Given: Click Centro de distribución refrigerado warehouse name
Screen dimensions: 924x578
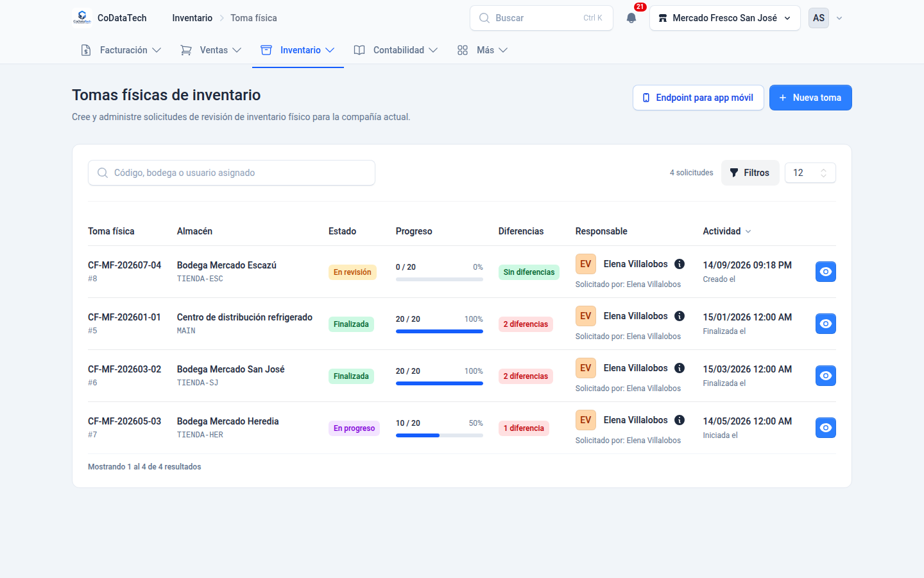Looking at the screenshot, I should click(x=244, y=317).
